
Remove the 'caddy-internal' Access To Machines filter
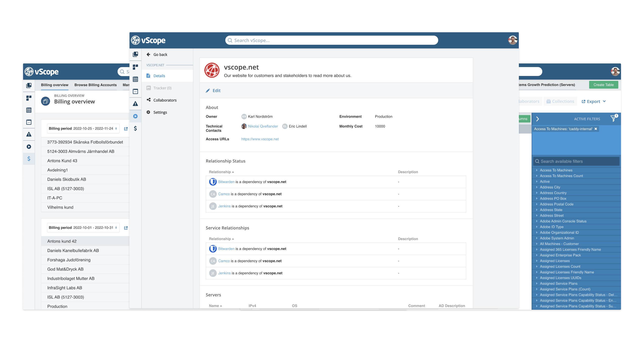tap(596, 129)
